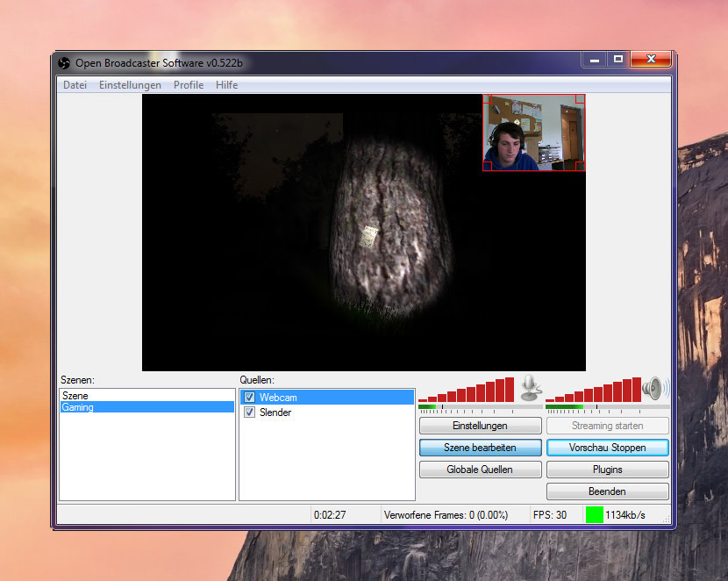Click Beenden to quit

(607, 491)
